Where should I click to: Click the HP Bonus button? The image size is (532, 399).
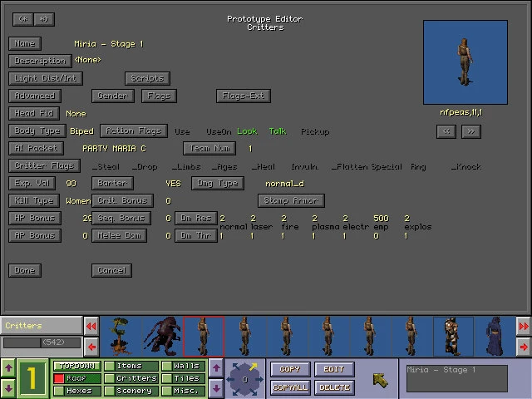[x=35, y=218]
